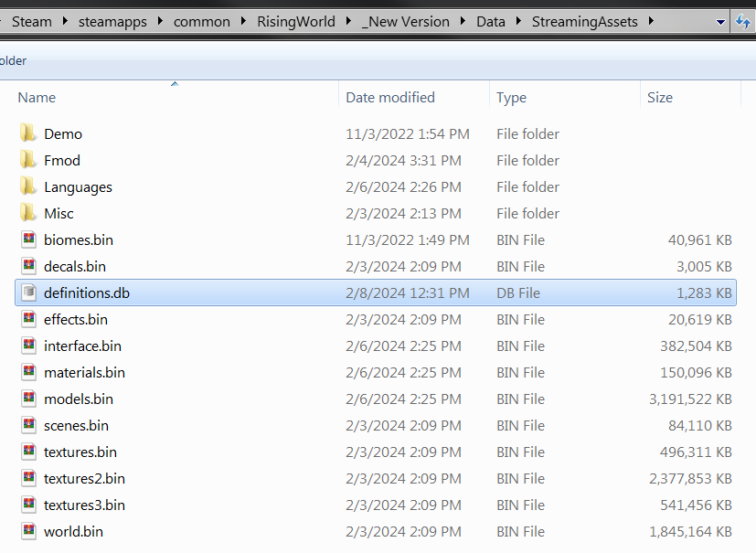Click the textures3.bin archive icon
The width and height of the screenshot is (756, 553).
pos(29,505)
